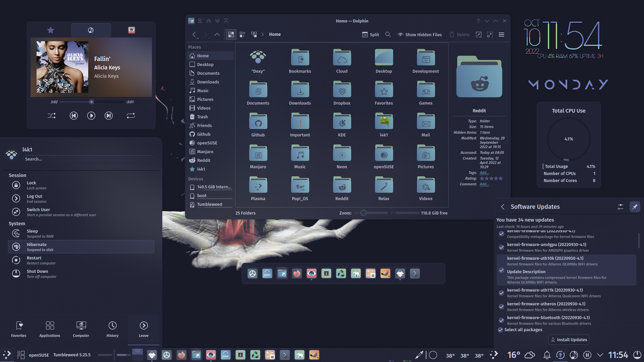Select the Tumbleweed device in Dolphin
Screen dimensions: 644x362
click(210, 204)
